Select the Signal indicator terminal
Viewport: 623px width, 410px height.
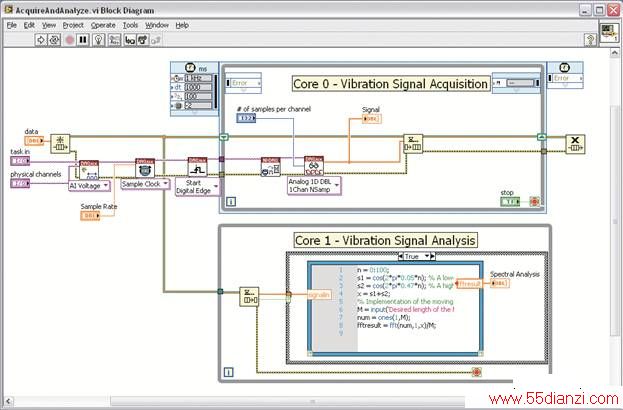point(372,118)
